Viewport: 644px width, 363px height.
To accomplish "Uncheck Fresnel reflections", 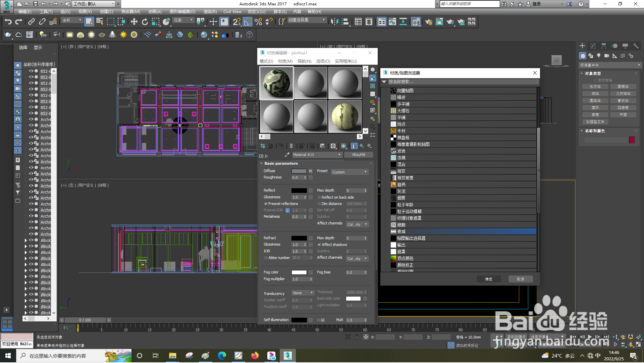I will coord(266,204).
